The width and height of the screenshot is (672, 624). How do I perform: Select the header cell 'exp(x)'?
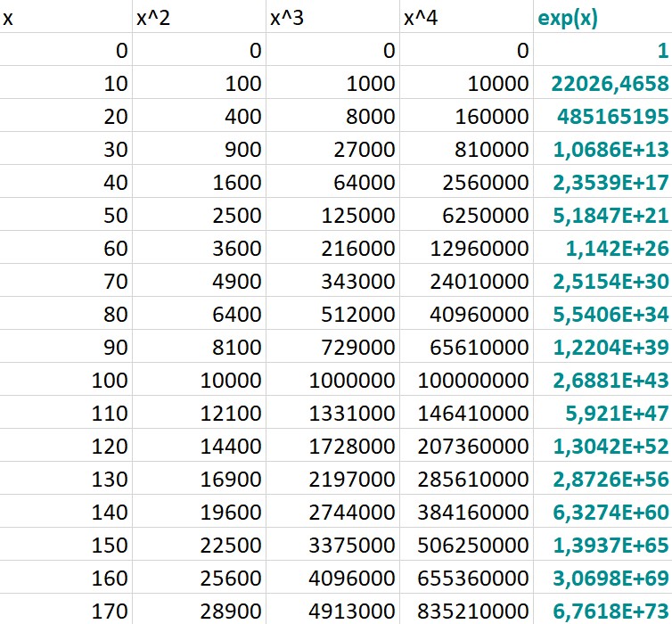pos(603,17)
